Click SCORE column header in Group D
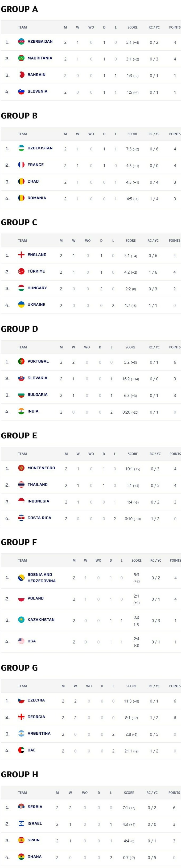The width and height of the screenshot is (181, 868). pyautogui.click(x=130, y=347)
